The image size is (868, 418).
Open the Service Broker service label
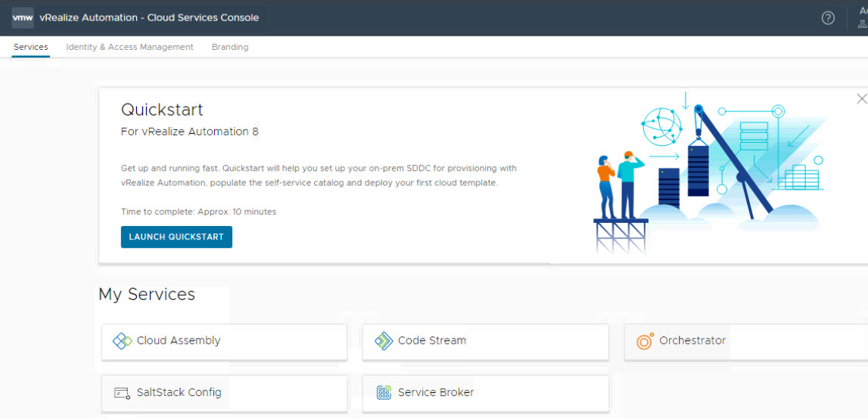(x=436, y=392)
